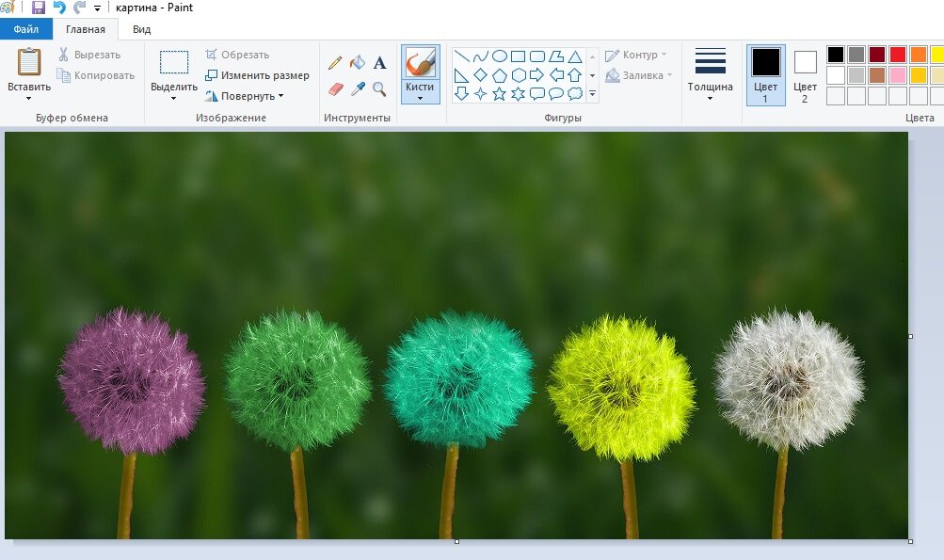Select the Eraser tool

click(335, 89)
